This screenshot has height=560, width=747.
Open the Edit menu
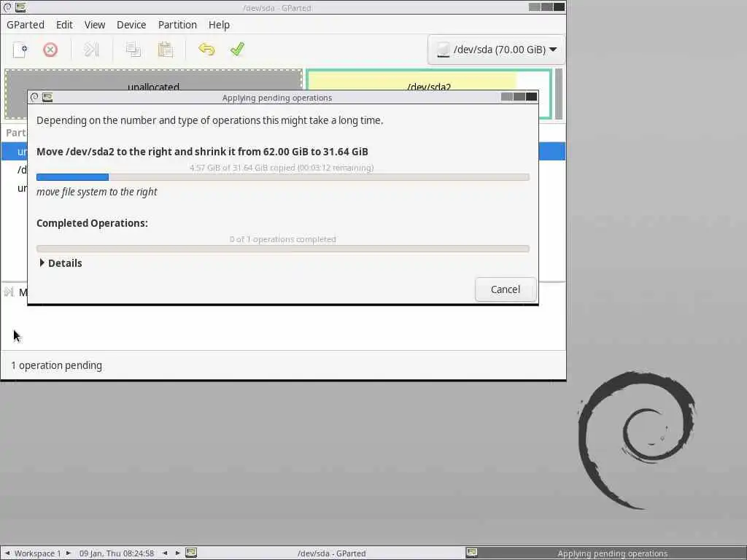tap(64, 25)
